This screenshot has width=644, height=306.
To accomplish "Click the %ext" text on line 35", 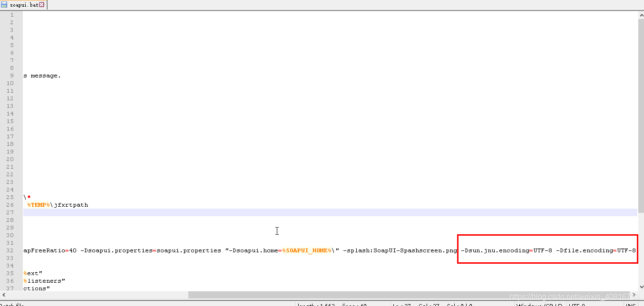I will (33, 273).
